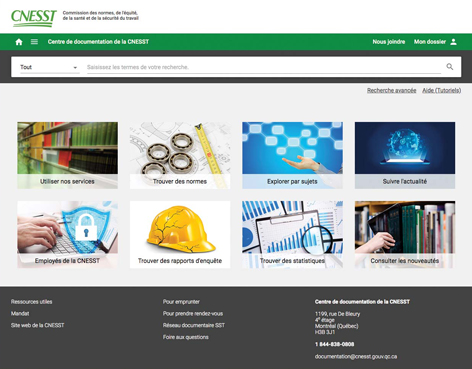Open the Tout search scope dropdown
The width and height of the screenshot is (472, 369).
49,67
